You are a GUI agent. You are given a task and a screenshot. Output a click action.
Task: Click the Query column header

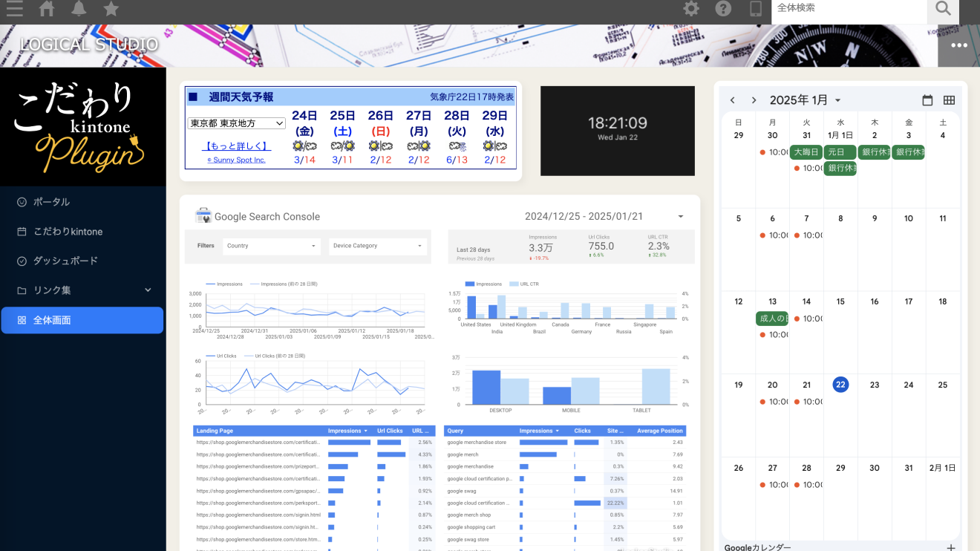tap(455, 431)
